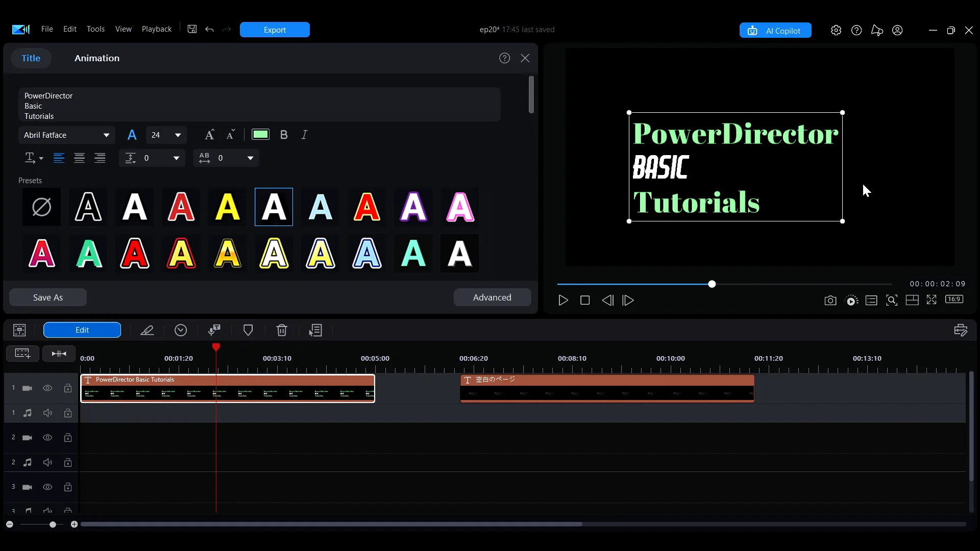The width and height of the screenshot is (980, 551).
Task: Choose the yellow A preset in first row
Action: click(228, 207)
